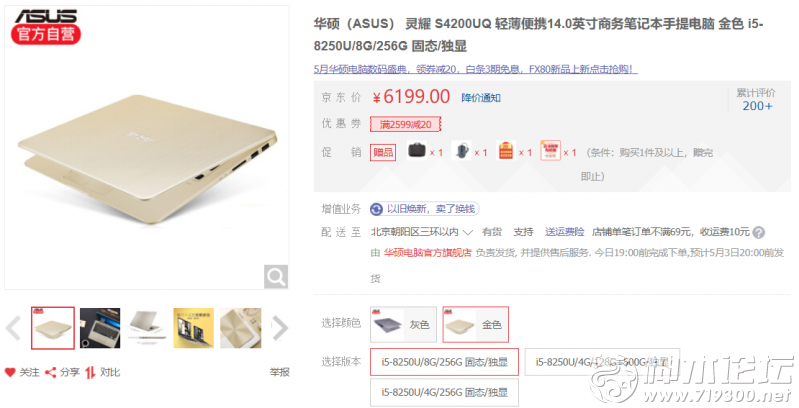Click the 满2599减20 coupon
The height and width of the screenshot is (408, 799).
(x=405, y=124)
